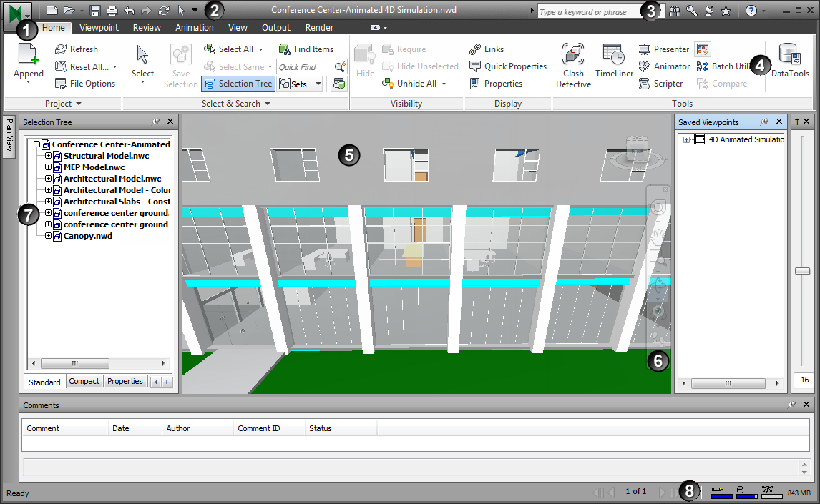Open Batch Utility
820x504 pixels.
[x=725, y=66]
